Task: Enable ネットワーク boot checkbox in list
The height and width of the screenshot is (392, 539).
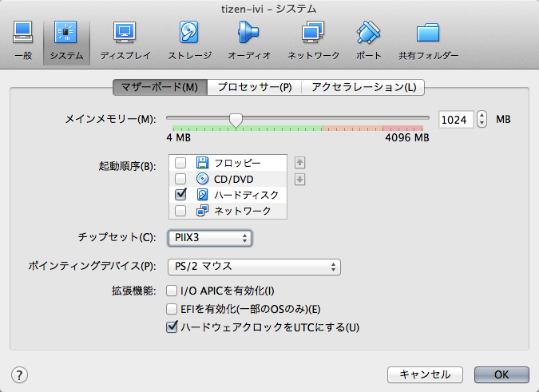Action: (180, 210)
